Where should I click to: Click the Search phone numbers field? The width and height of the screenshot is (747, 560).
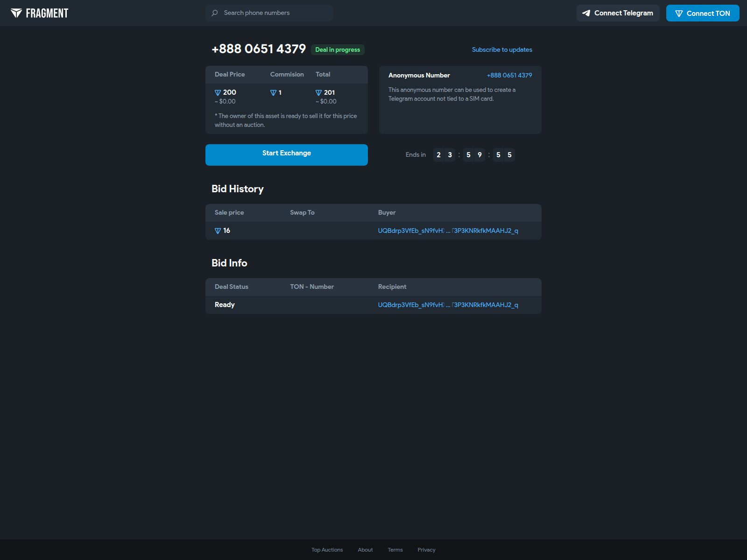pyautogui.click(x=269, y=13)
